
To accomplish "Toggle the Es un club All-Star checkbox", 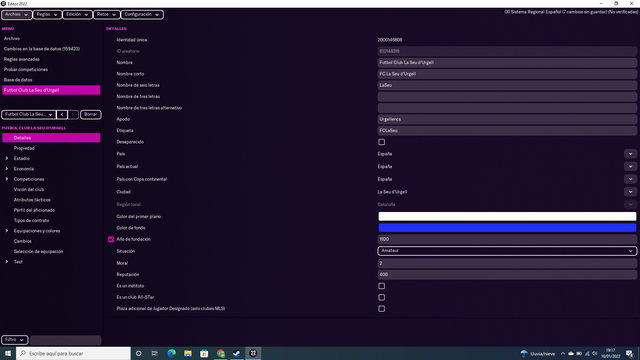I will 381,298.
